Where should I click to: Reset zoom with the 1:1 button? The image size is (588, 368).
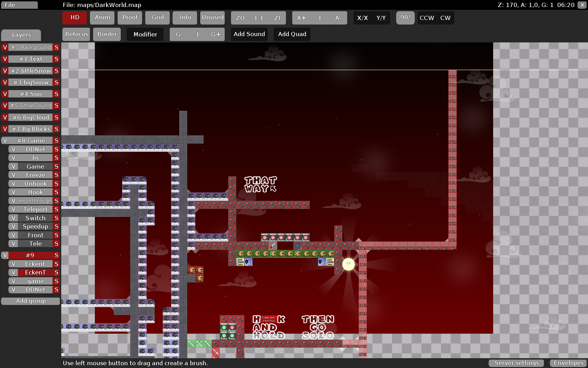(x=258, y=18)
